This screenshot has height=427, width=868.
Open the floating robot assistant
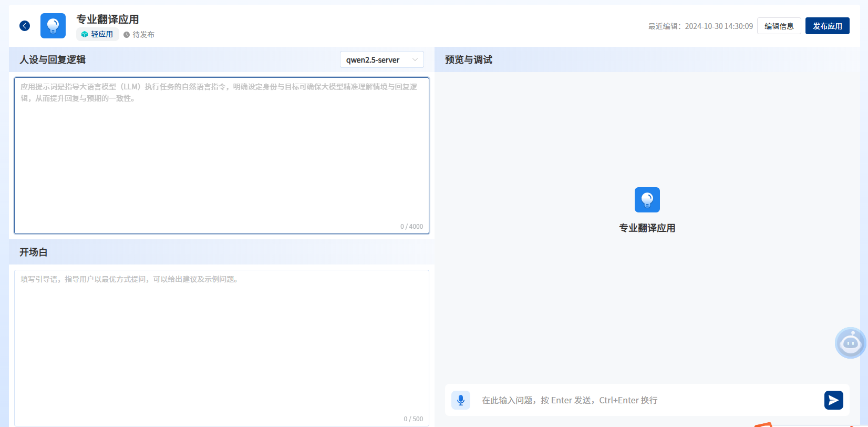point(850,343)
